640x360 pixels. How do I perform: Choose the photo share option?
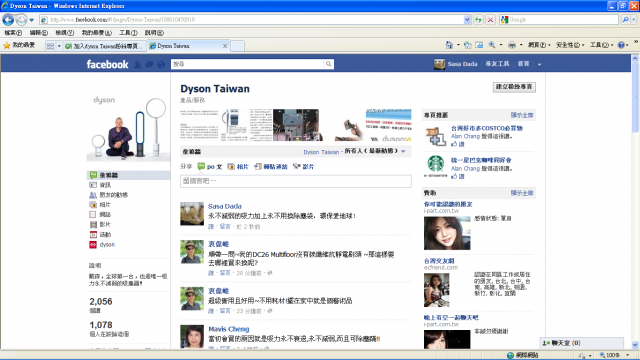(x=238, y=167)
